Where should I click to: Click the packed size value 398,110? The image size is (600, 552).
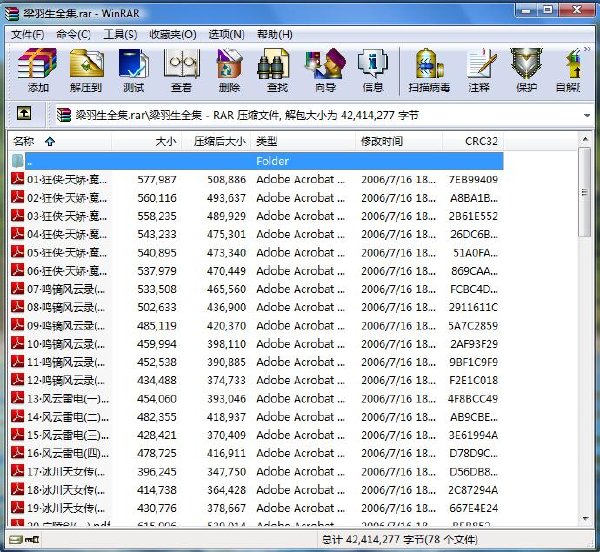226,344
